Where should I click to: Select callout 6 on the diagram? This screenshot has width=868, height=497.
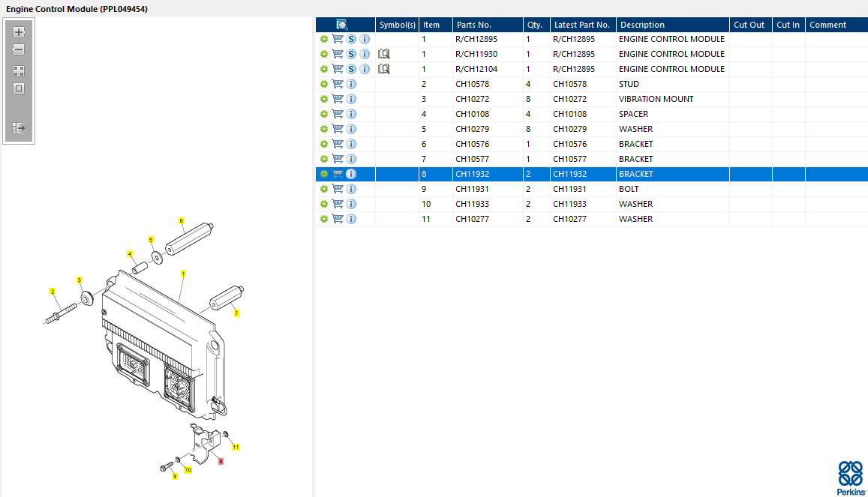click(181, 221)
